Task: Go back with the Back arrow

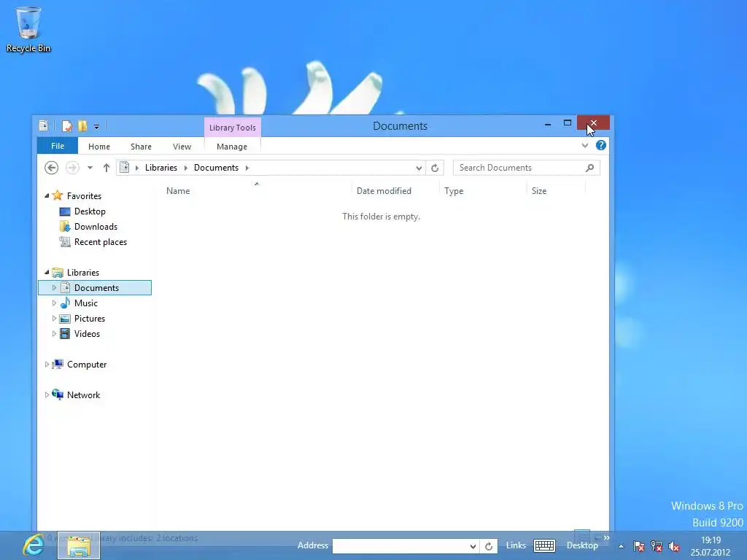Action: [52, 168]
